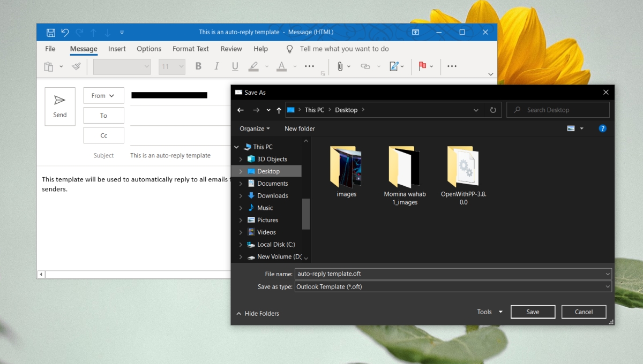Click the Save button in Save As dialog
Screen dimensions: 643x364
tap(533, 312)
